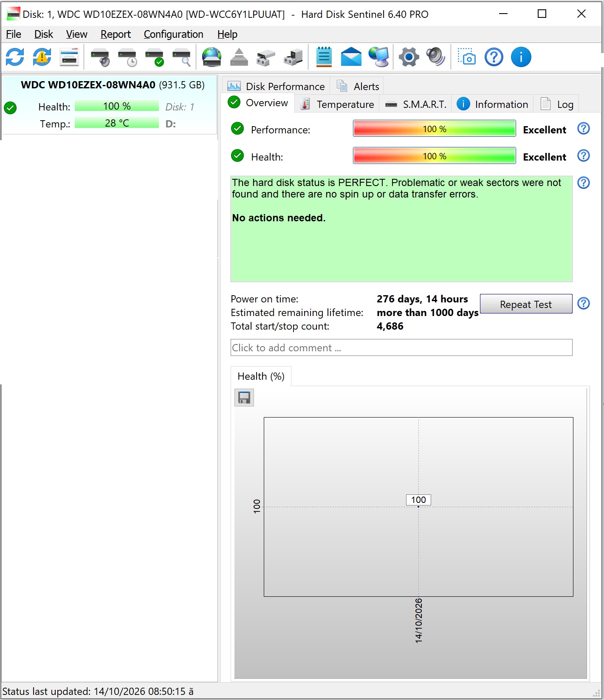604x700 pixels.
Task: Click the blue circular info 'i' toolbar icon
Action: tap(521, 57)
